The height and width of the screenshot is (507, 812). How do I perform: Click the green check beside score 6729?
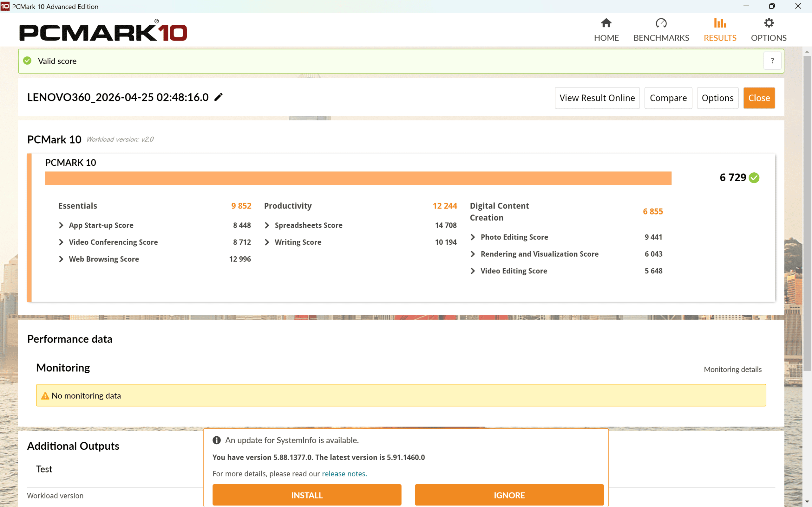(755, 178)
